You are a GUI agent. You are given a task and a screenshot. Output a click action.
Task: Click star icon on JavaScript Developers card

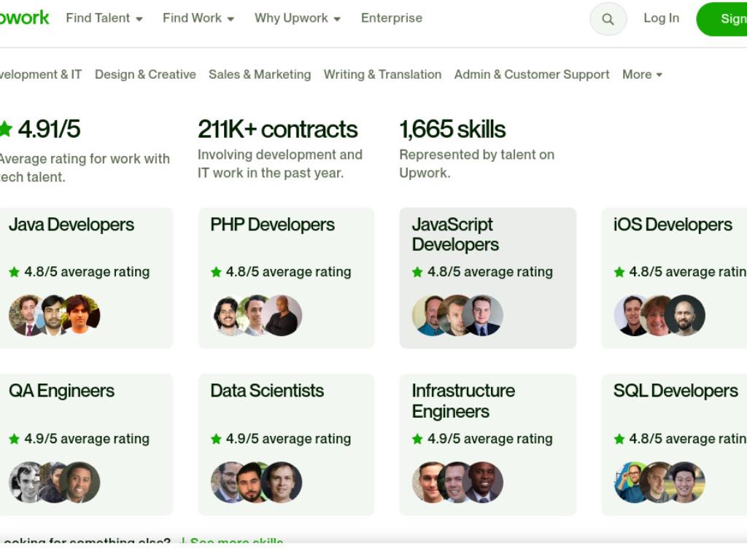tap(417, 272)
